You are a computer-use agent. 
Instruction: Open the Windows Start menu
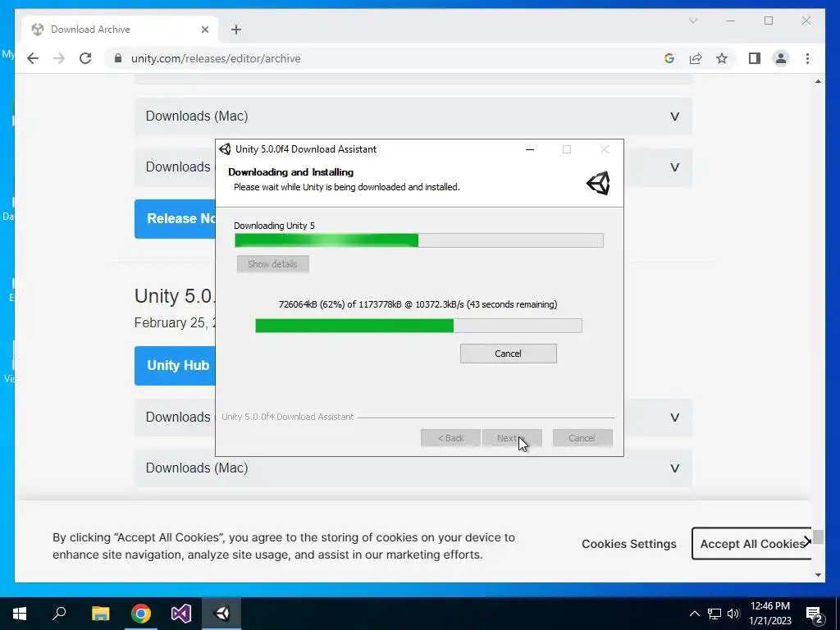[20, 614]
